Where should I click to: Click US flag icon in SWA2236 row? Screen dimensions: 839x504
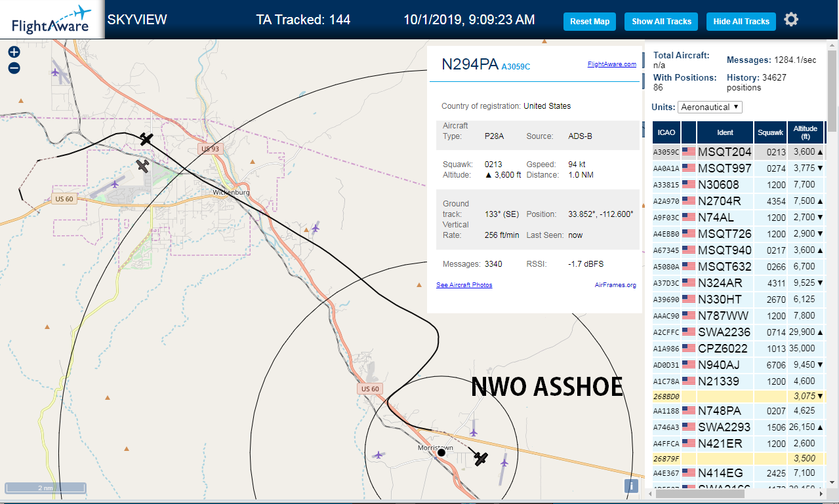click(x=689, y=332)
